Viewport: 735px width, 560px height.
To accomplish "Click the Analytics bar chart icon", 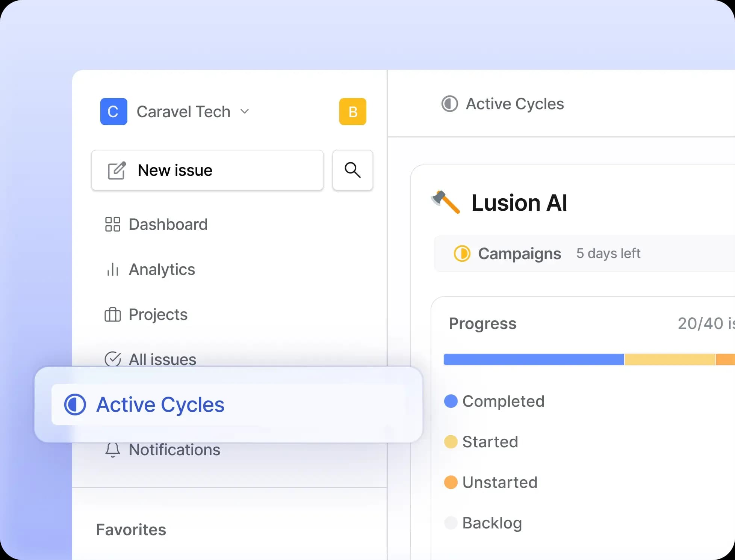I will click(112, 269).
